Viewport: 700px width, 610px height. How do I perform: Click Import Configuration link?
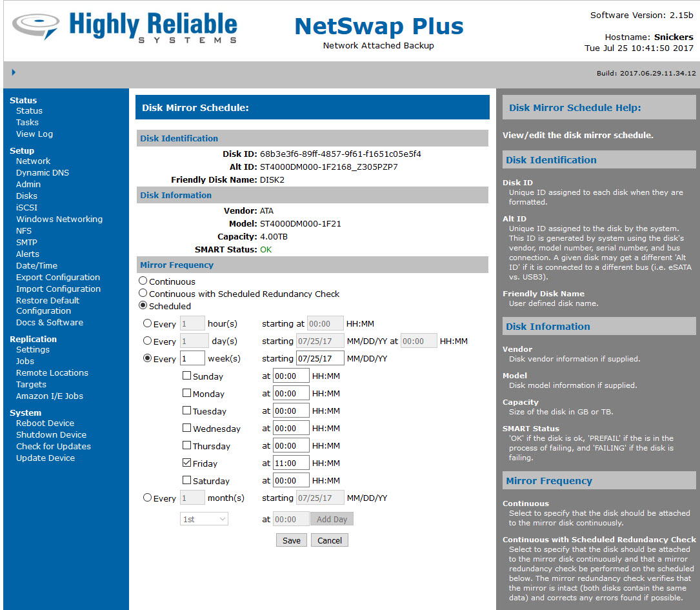[59, 289]
